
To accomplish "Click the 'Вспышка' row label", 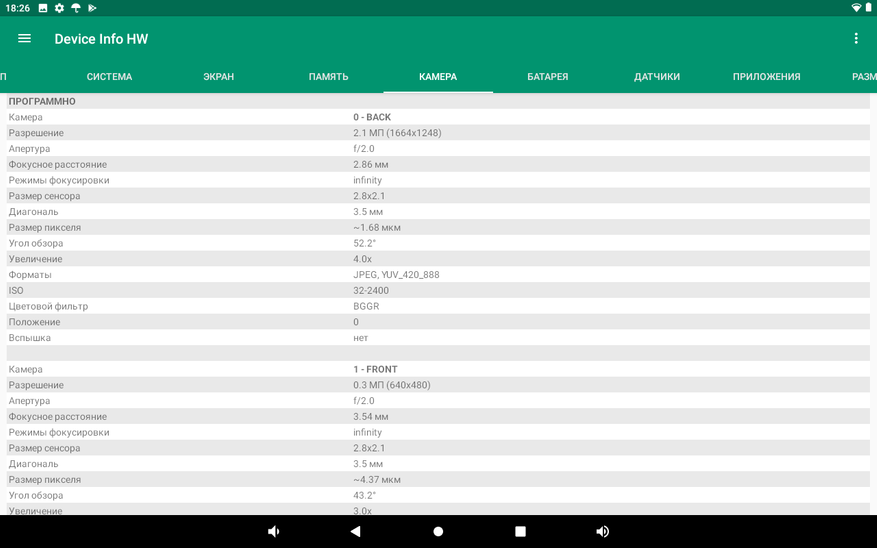I will click(30, 338).
